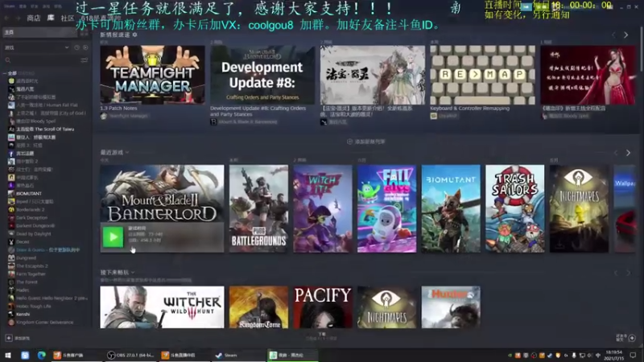Open the network tray icon
644x362 pixels.
582,356
